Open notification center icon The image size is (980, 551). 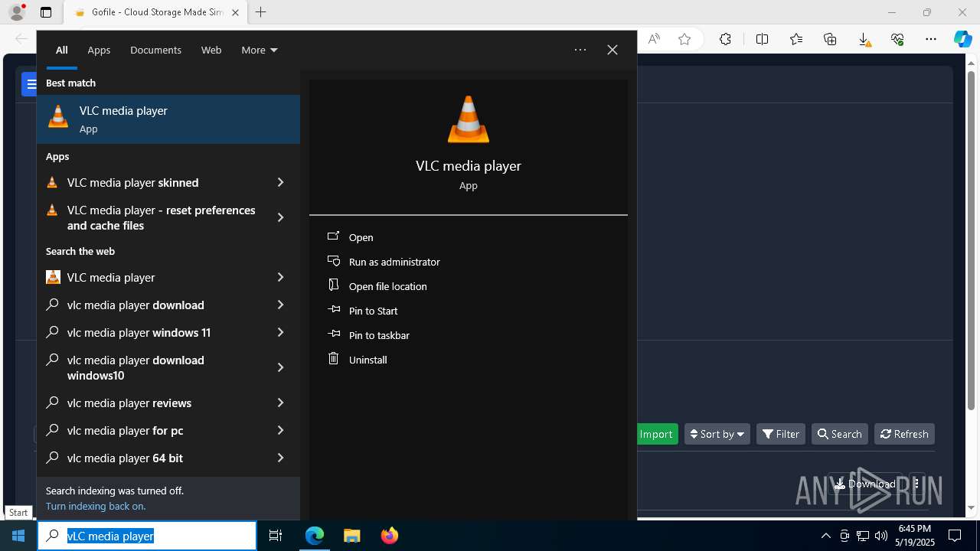pyautogui.click(x=955, y=536)
